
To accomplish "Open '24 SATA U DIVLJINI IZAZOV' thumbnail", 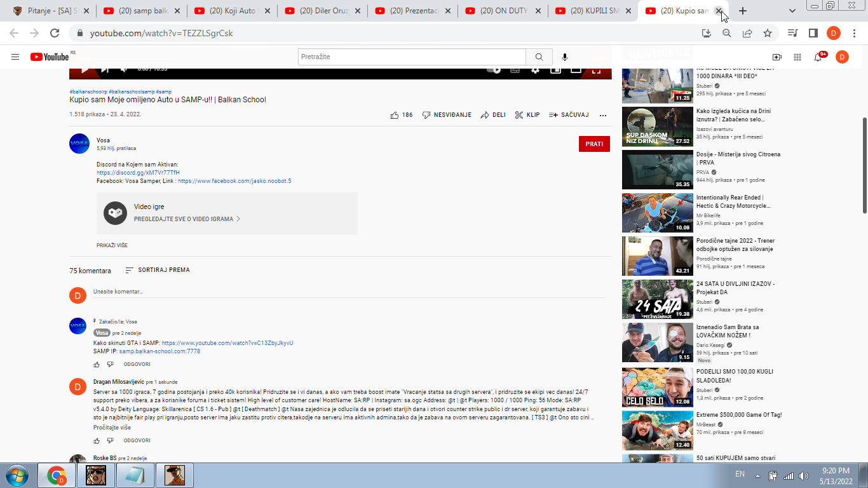I will (658, 299).
